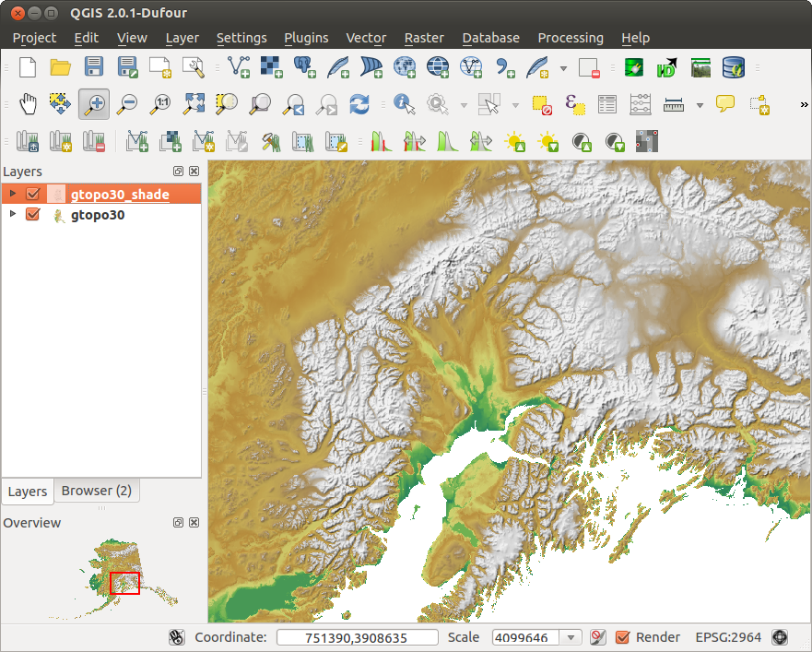Viewport: 812px width, 652px height.
Task: Click the red extent box in Overview
Action: pos(124,583)
